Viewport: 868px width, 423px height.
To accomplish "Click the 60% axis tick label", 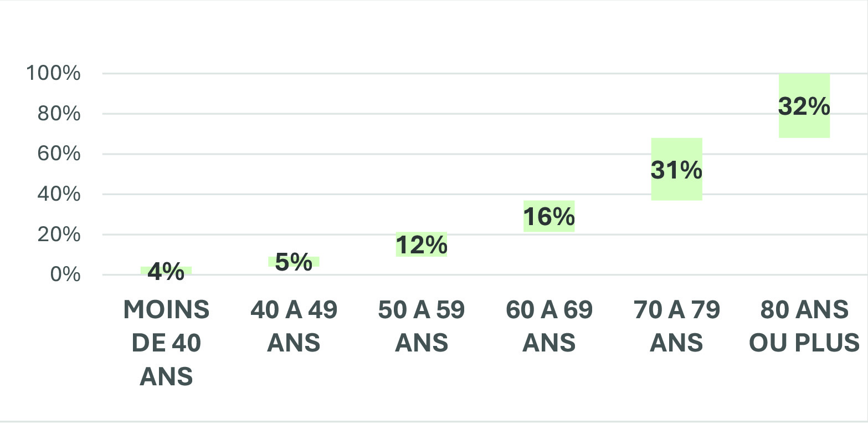I will 60,154.
